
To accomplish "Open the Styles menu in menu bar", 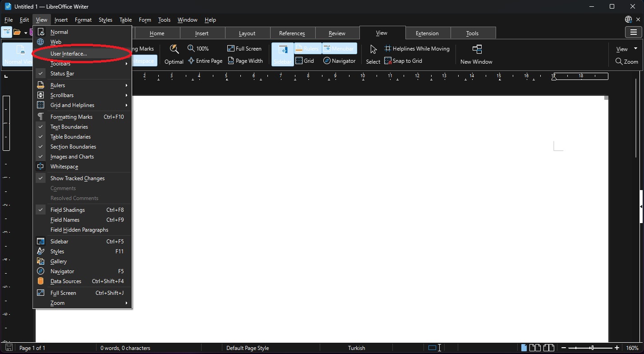I will 105,20.
